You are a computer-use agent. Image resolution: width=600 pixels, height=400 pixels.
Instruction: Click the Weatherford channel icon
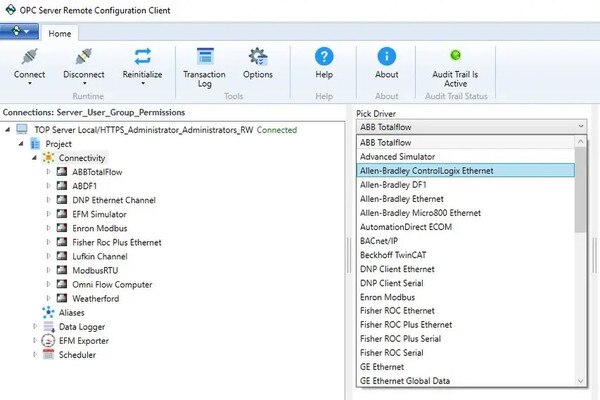click(x=62, y=298)
